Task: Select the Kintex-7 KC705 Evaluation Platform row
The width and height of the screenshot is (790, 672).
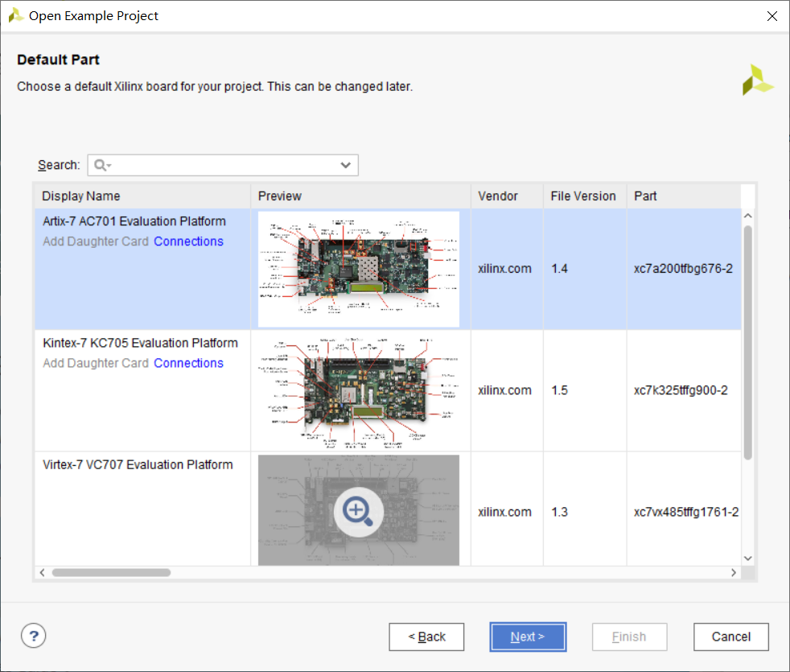Action: [140, 343]
